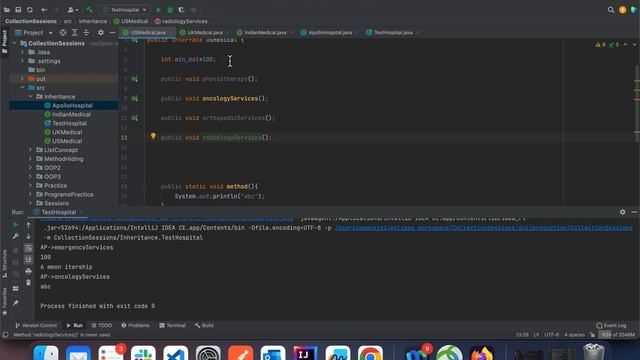Click radiologyServices breadcrumb in navigation bar
The image size is (640, 360).
[x=181, y=21]
